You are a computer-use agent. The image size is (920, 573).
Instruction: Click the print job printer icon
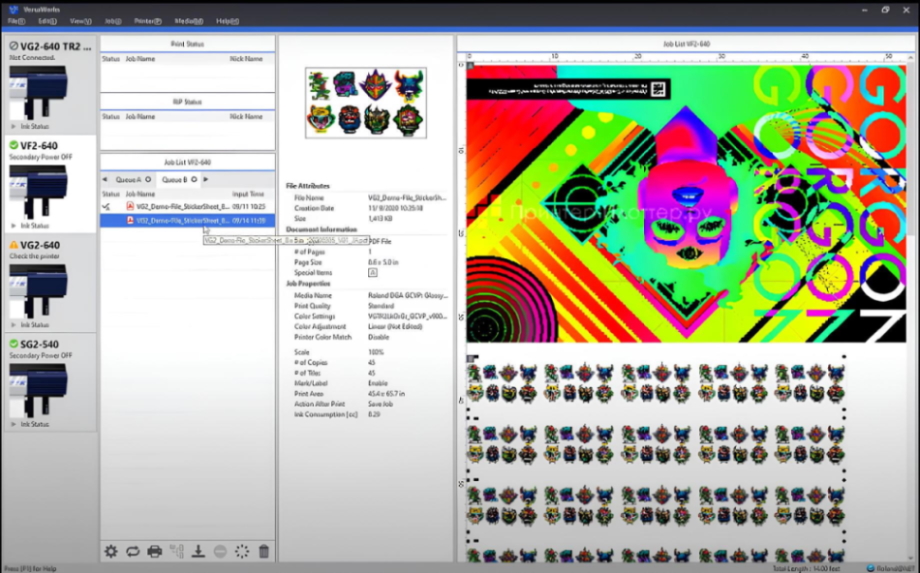(x=155, y=551)
